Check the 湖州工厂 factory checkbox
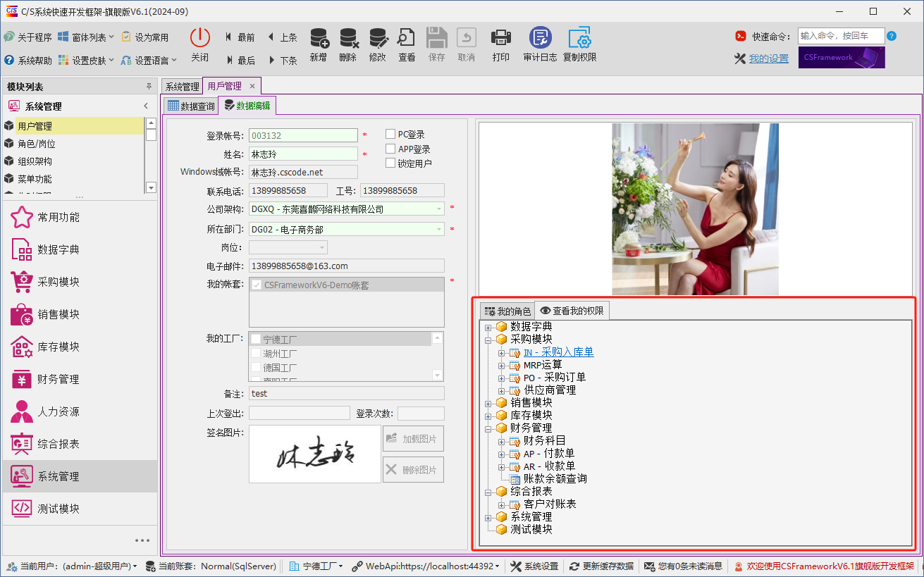This screenshot has width=924, height=577. pyautogui.click(x=256, y=354)
